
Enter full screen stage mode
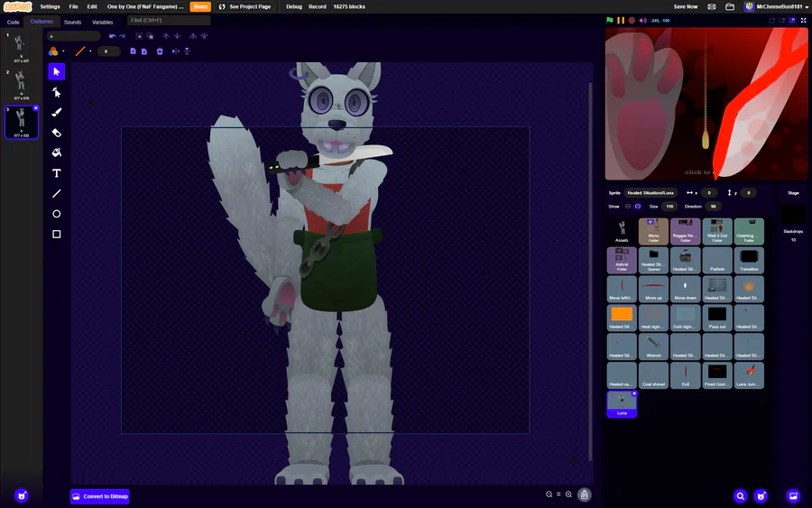pyautogui.click(x=803, y=20)
